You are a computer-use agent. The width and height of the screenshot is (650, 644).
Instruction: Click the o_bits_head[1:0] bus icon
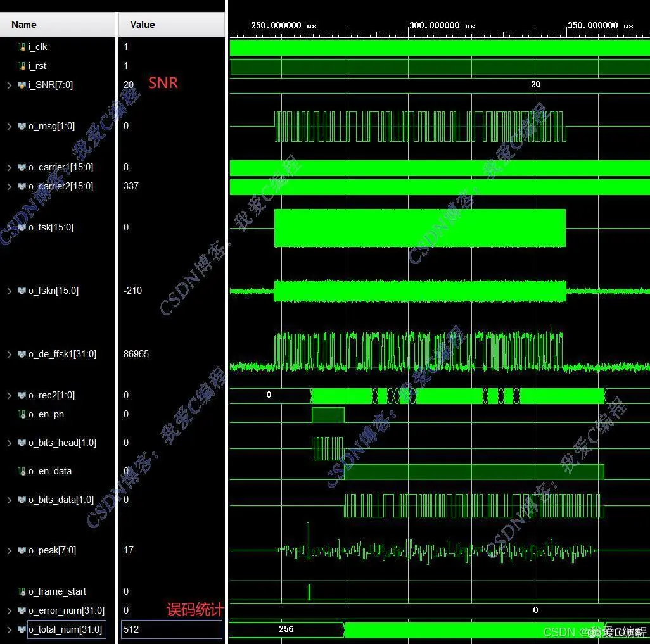click(22, 443)
